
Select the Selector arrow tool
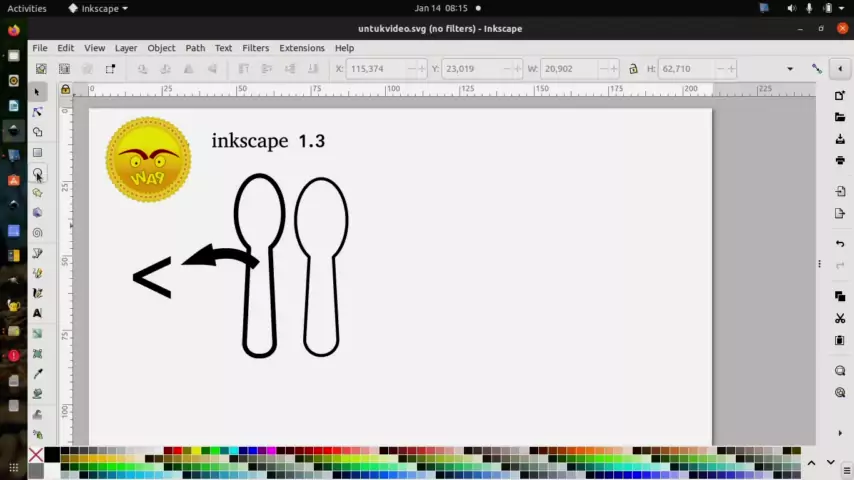[x=37, y=92]
